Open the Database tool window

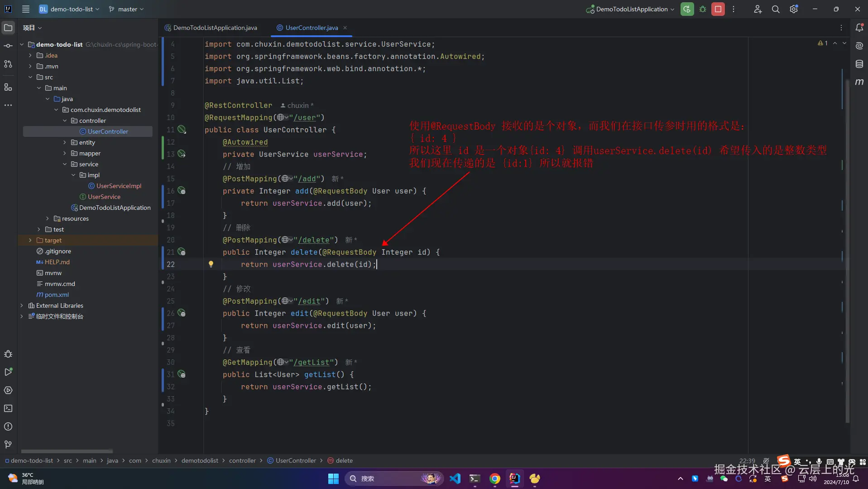(859, 64)
